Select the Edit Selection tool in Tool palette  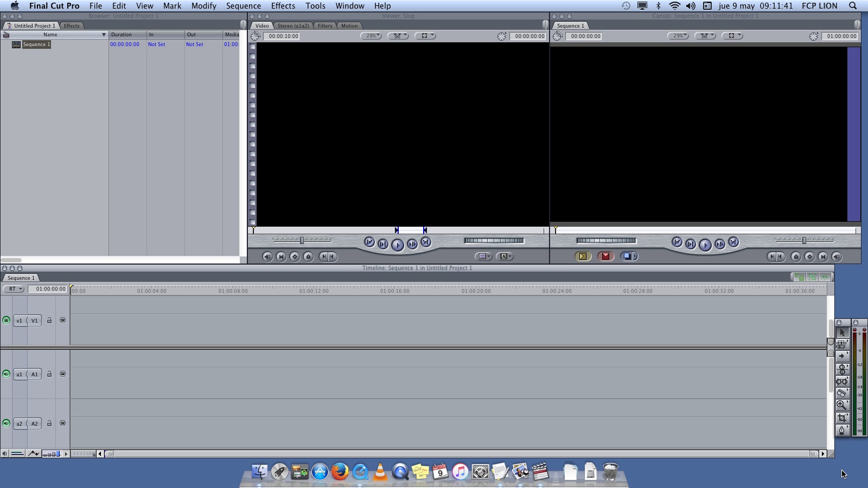click(842, 344)
